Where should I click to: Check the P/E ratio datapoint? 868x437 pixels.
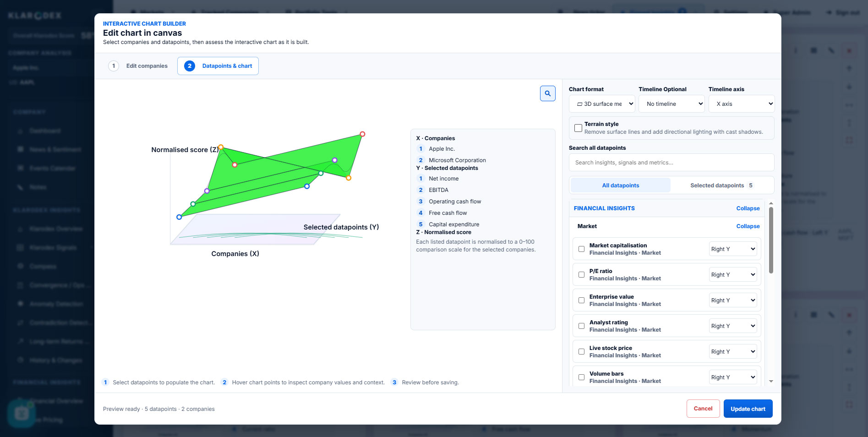(x=581, y=275)
